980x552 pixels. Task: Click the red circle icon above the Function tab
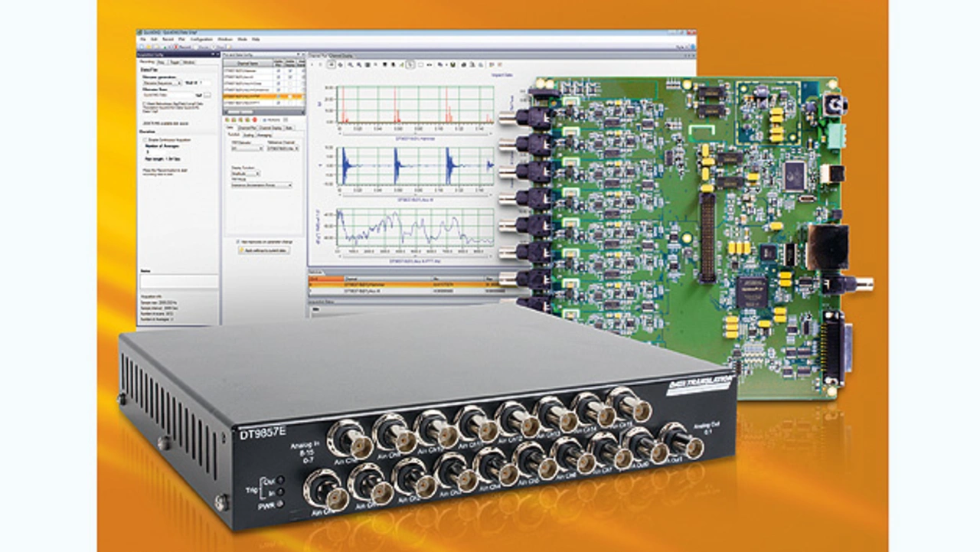click(253, 120)
